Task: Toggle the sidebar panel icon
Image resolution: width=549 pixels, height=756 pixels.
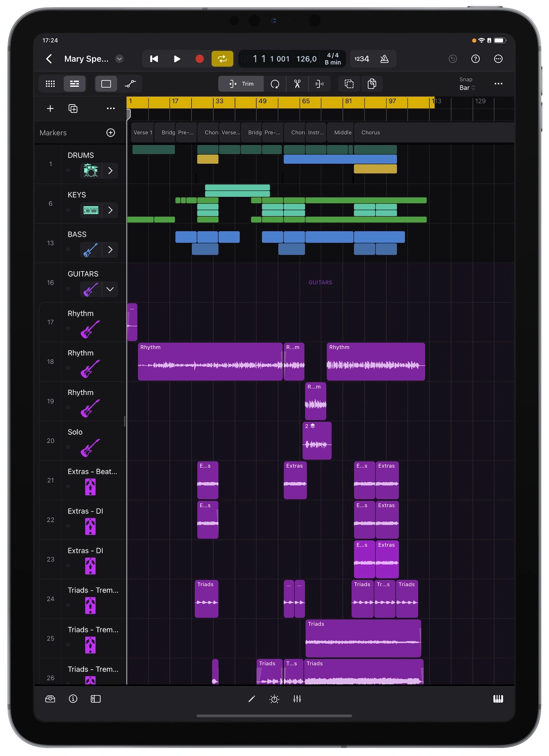Action: [x=96, y=699]
